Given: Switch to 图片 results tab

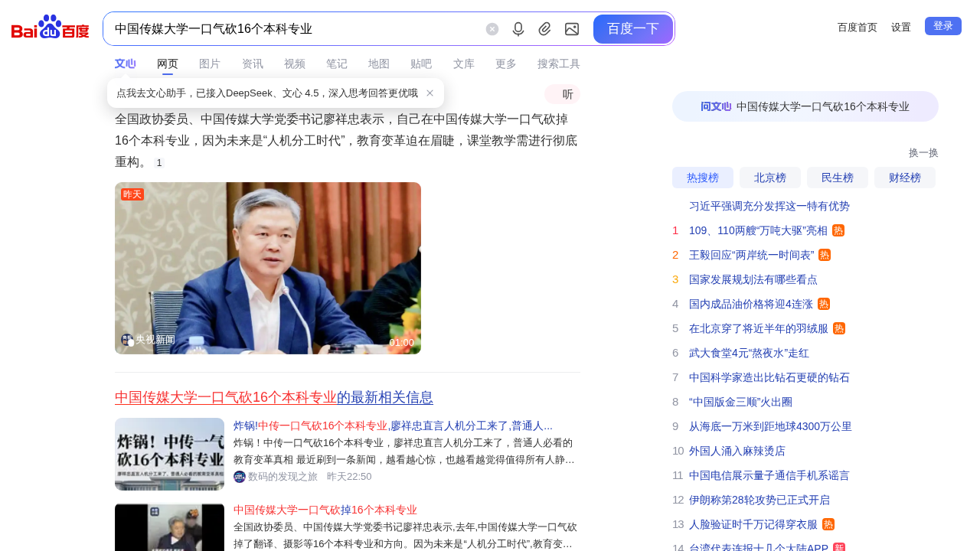Looking at the screenshot, I should point(209,64).
